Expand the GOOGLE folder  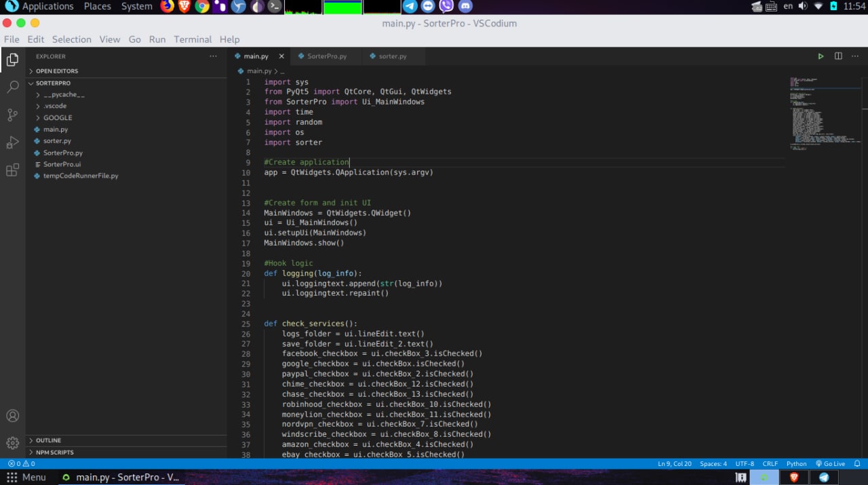point(58,117)
